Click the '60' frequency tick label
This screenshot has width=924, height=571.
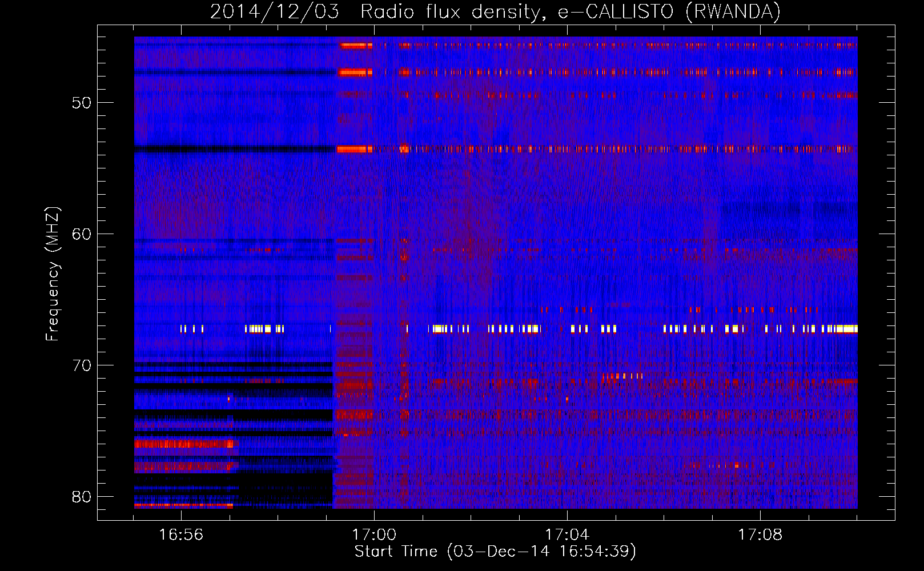[x=82, y=234]
